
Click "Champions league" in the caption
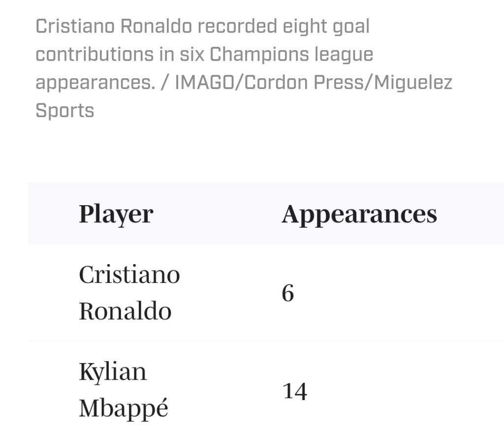(291, 55)
